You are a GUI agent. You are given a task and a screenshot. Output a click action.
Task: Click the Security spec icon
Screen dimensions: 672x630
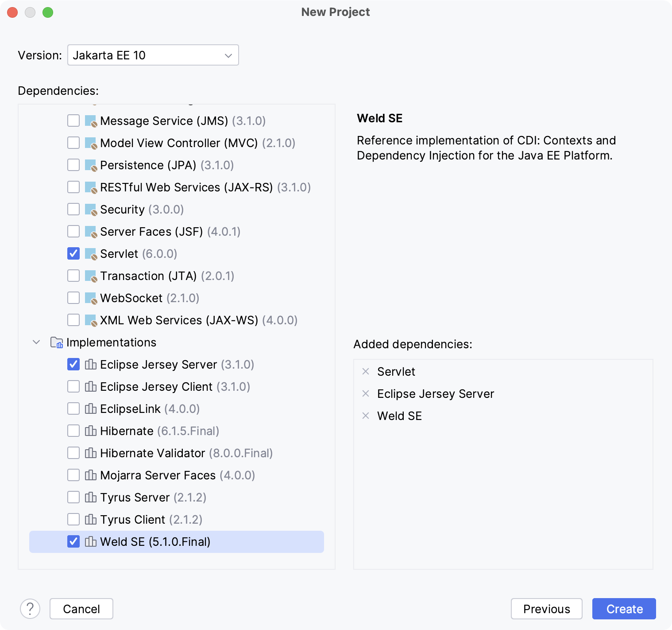pos(91,210)
